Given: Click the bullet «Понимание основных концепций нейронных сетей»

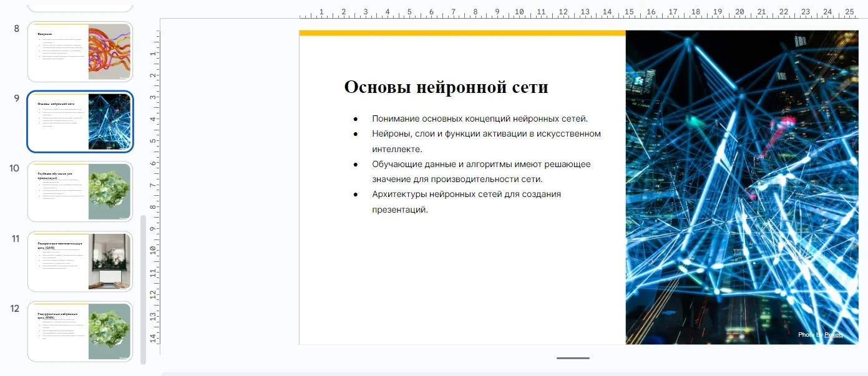Looking at the screenshot, I should pyautogui.click(x=480, y=118).
